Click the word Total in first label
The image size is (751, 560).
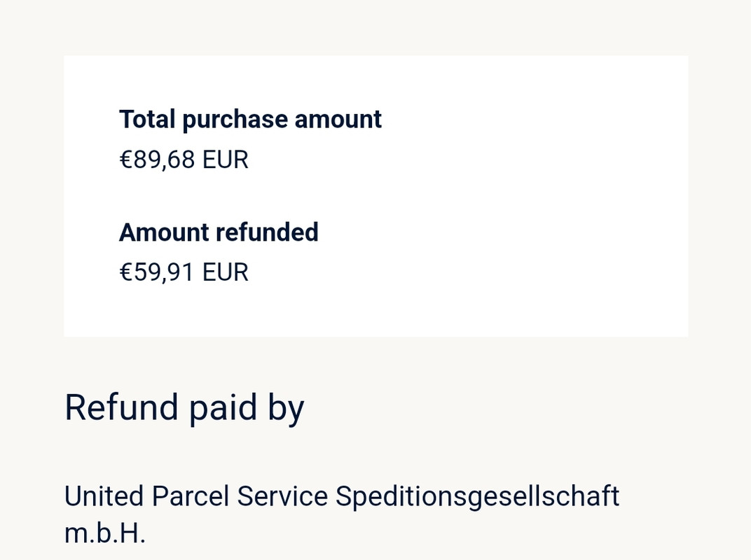coord(146,120)
